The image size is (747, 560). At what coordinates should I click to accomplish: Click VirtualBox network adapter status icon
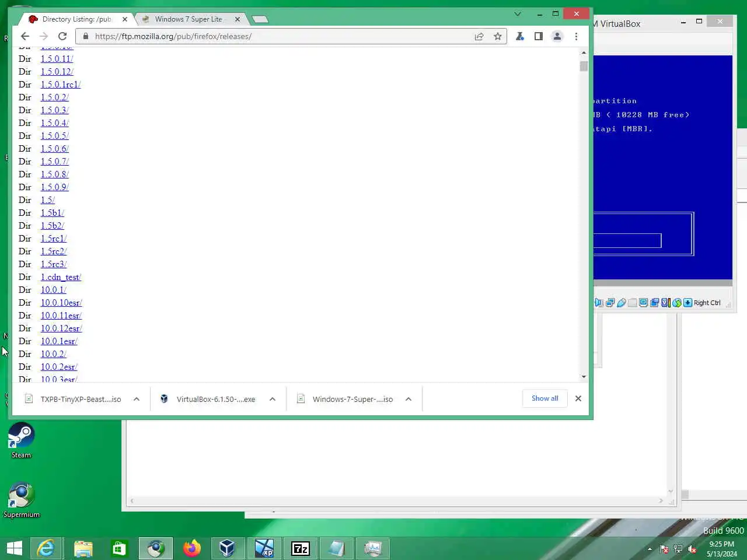tap(610, 303)
